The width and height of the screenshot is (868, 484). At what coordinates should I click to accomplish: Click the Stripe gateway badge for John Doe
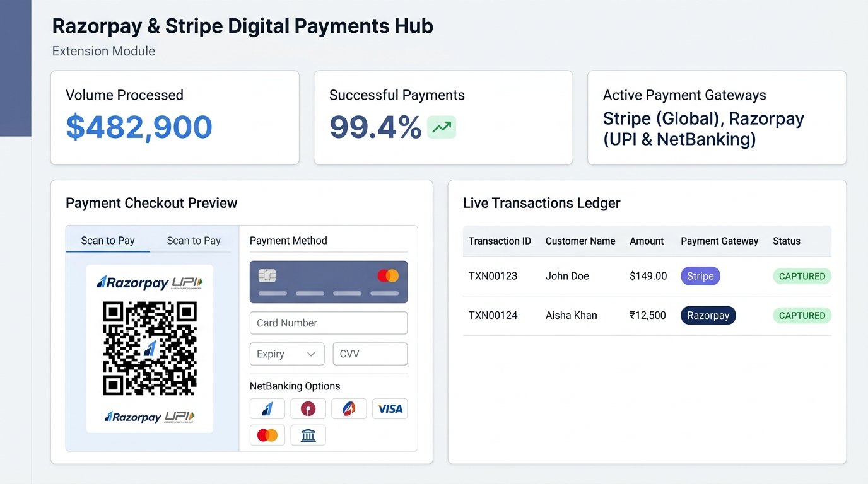tap(700, 276)
